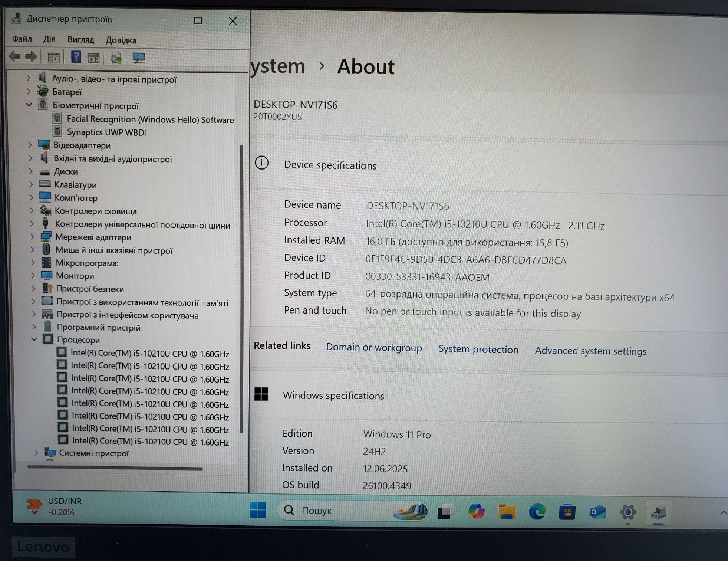728x561 pixels.
Task: Click the update driver toolbar icon
Action: click(116, 58)
